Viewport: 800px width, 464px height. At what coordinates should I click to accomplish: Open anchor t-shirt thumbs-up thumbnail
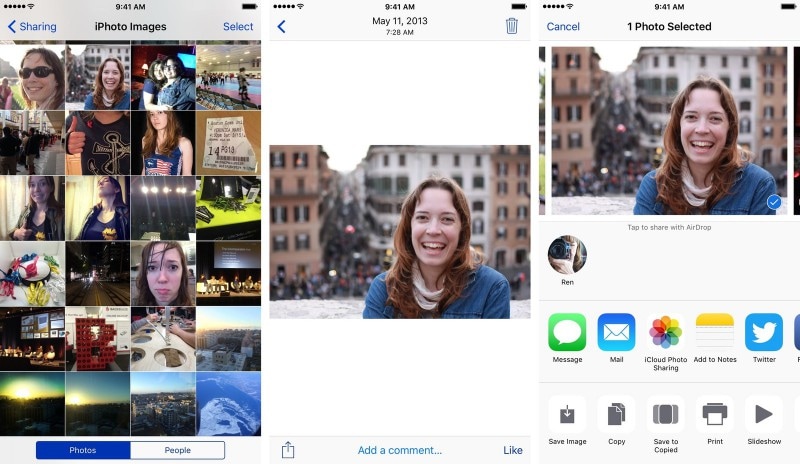[97, 143]
